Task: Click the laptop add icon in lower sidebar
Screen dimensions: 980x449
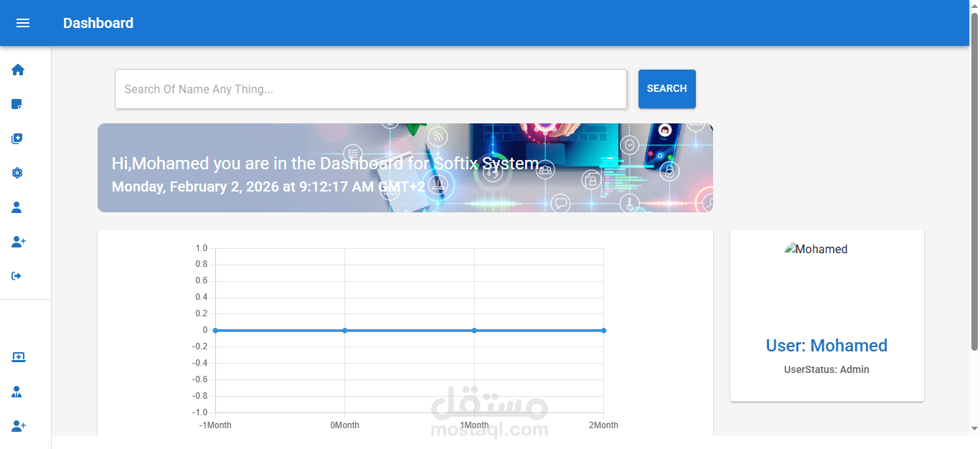Action: 19,357
